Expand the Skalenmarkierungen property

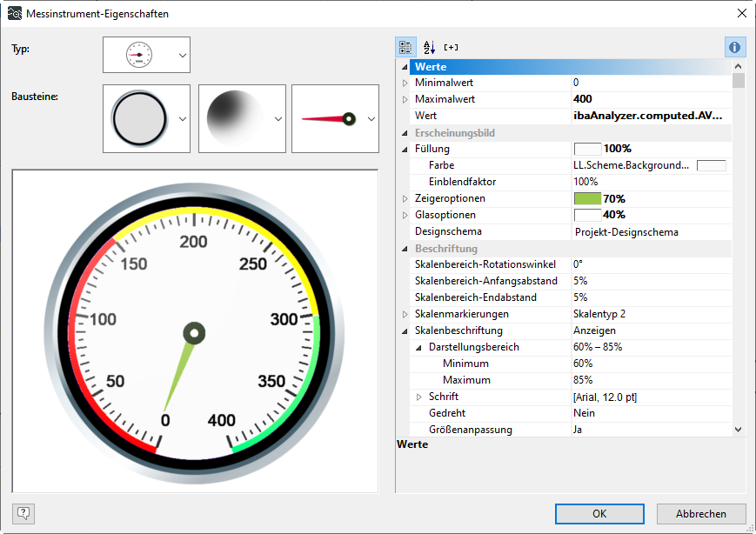pos(405,314)
